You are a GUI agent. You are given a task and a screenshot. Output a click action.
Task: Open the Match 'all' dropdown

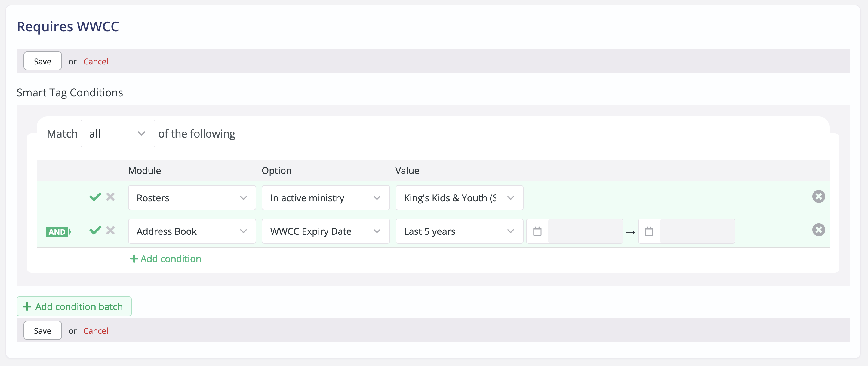[x=118, y=133]
